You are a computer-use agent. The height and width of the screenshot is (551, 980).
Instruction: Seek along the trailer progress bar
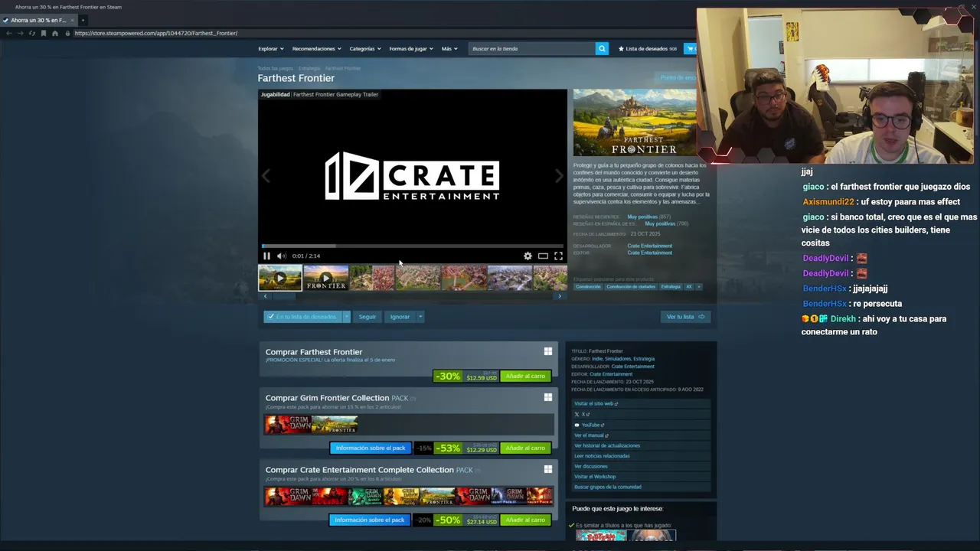pos(413,246)
